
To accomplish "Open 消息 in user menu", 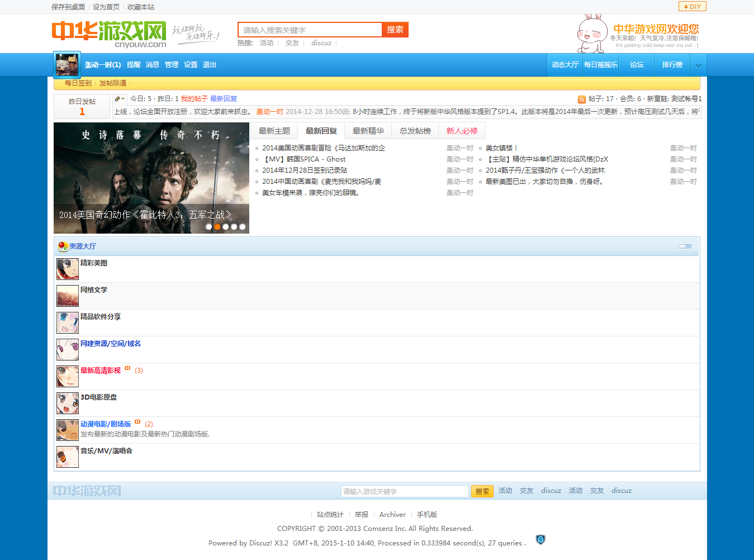I will (153, 65).
